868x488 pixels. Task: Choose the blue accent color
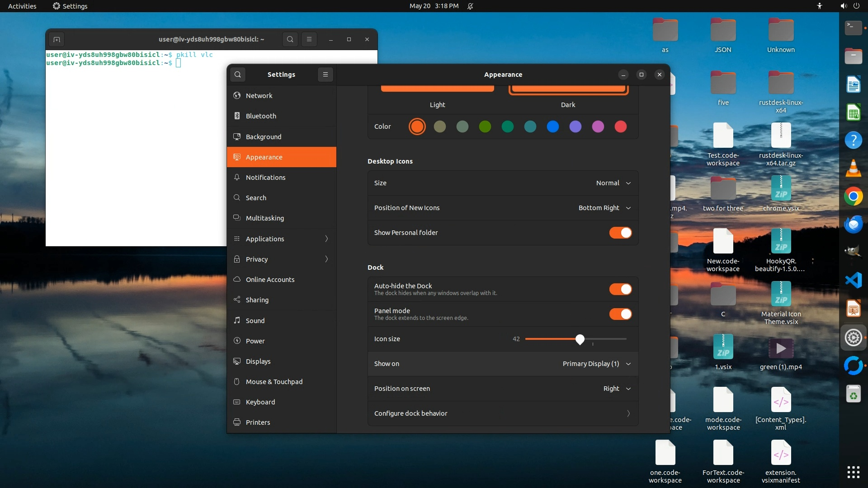552,127
